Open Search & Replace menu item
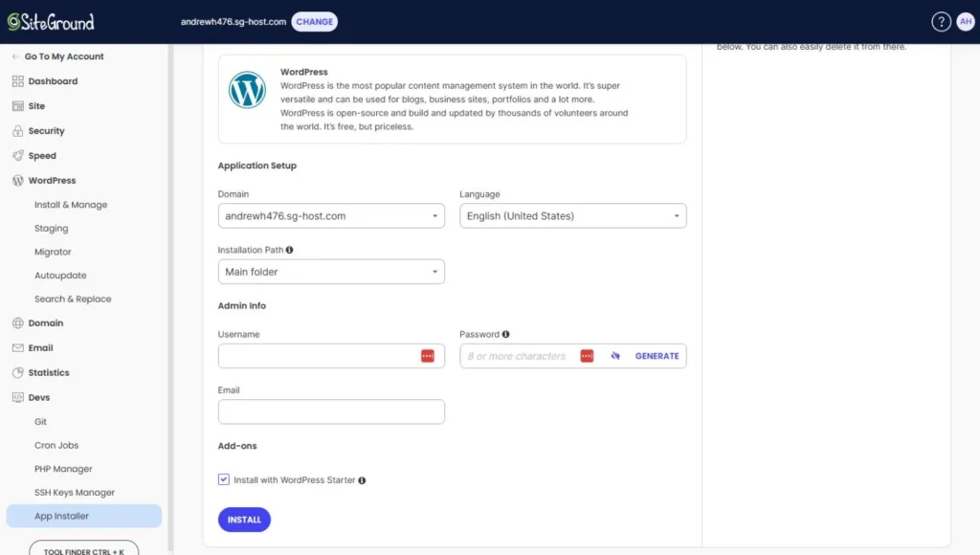 coord(73,300)
